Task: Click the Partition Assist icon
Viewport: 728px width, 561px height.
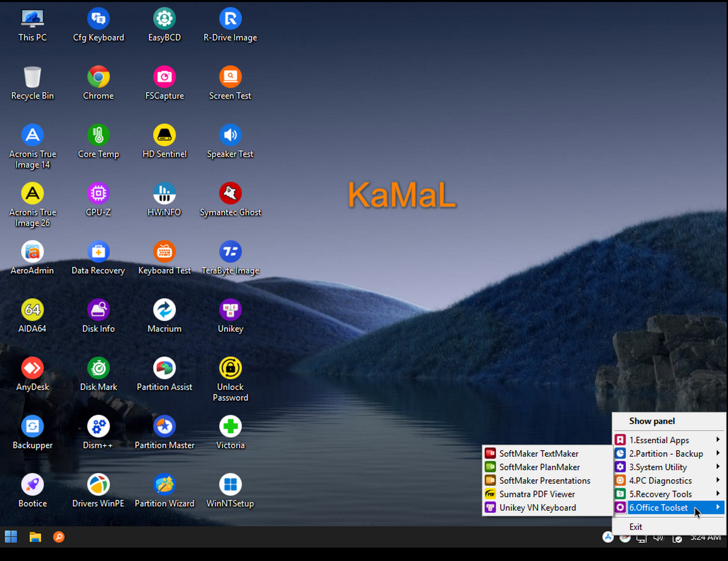Action: (165, 375)
